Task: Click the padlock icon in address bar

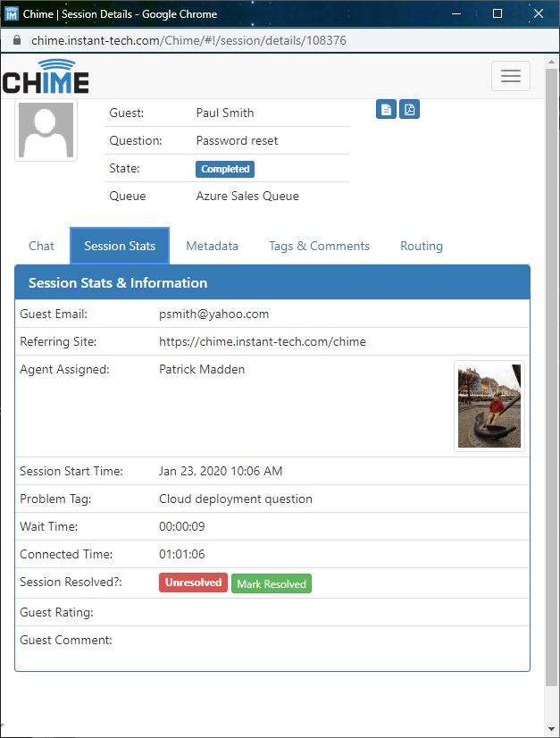Action: pos(16,41)
